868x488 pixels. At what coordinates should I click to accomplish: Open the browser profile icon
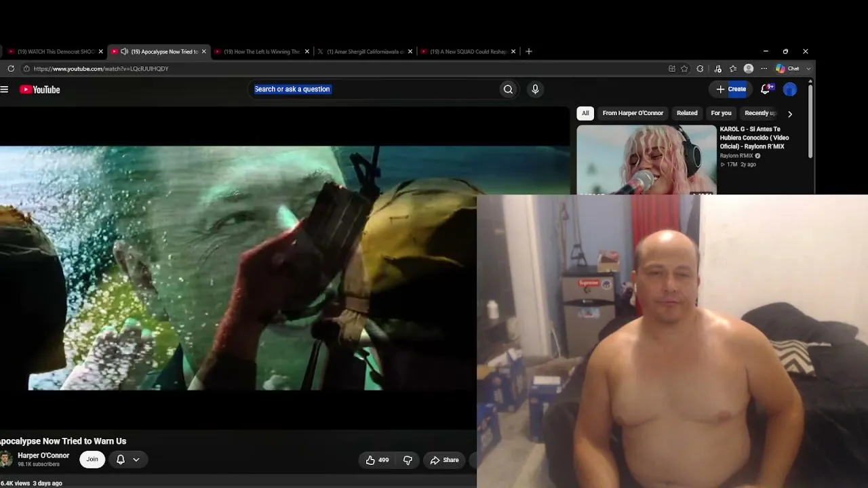(x=749, y=68)
